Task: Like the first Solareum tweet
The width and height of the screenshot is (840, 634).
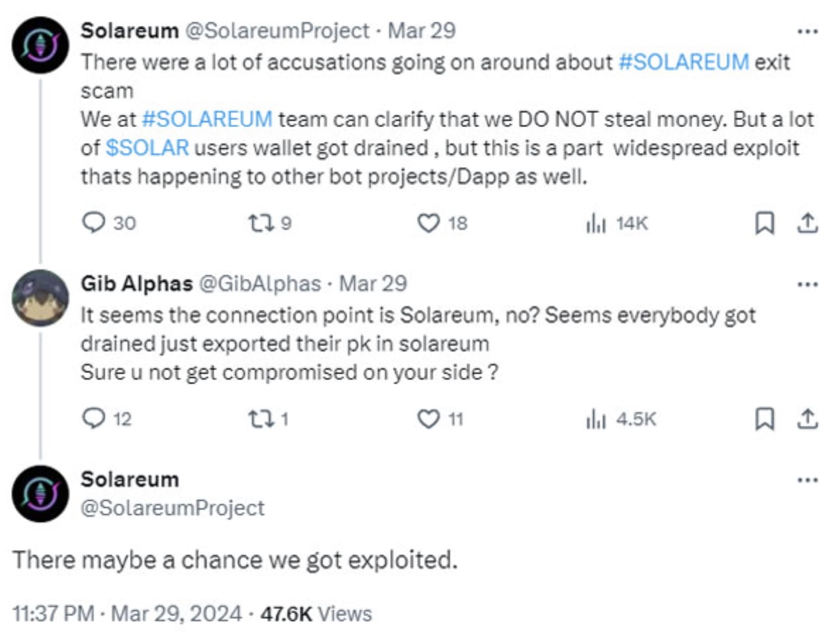Action: tap(430, 223)
